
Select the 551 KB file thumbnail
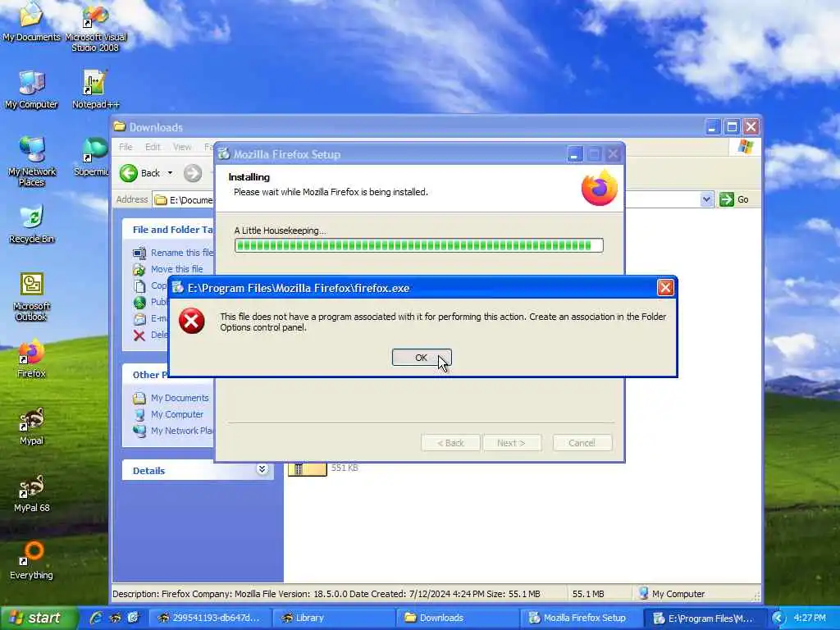point(307,468)
